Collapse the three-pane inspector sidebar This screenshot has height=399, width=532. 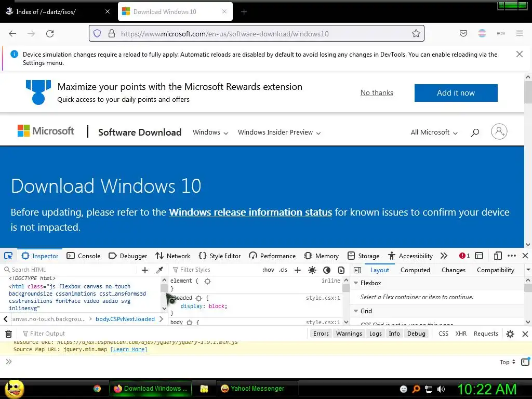point(357,270)
